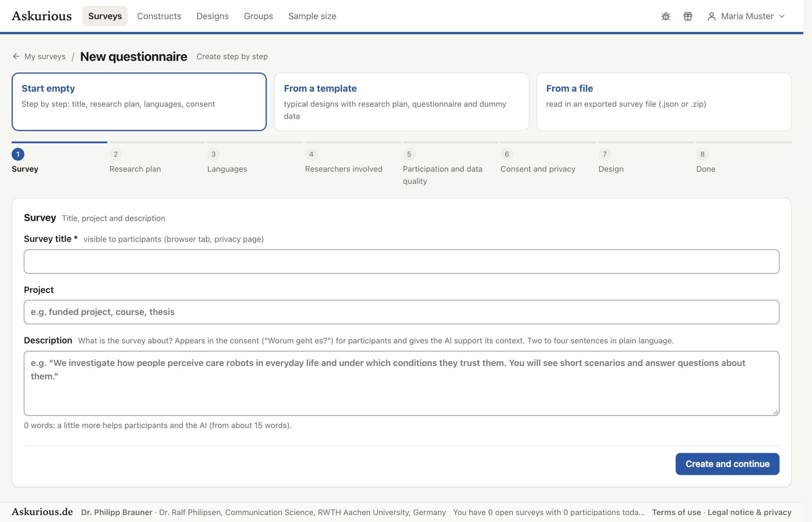812x522 pixels.
Task: Navigate back to My surveys
Action: (45, 56)
